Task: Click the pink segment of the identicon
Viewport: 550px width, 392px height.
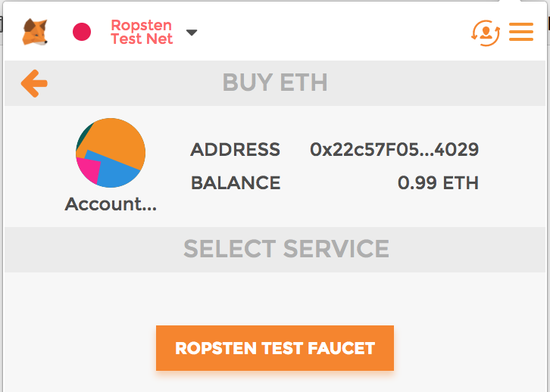Action: (89, 166)
